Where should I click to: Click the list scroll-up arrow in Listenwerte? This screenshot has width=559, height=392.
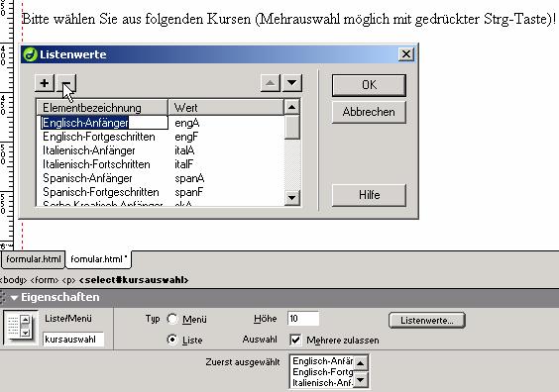[292, 107]
